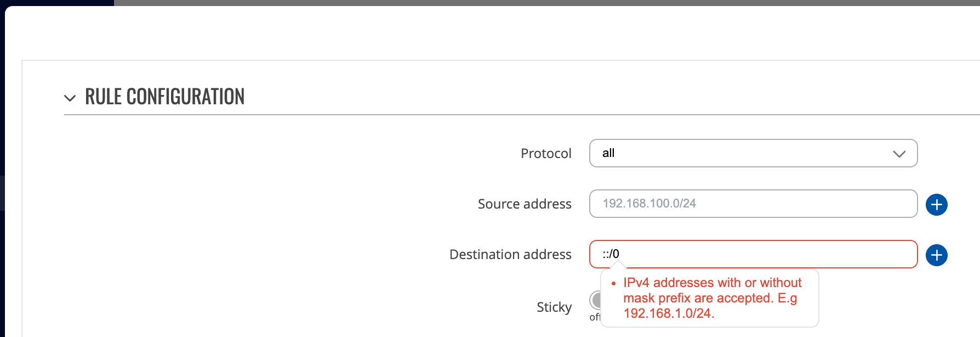The image size is (980, 337).
Task: Click the Protocol dropdown arrow
Action: (x=899, y=154)
